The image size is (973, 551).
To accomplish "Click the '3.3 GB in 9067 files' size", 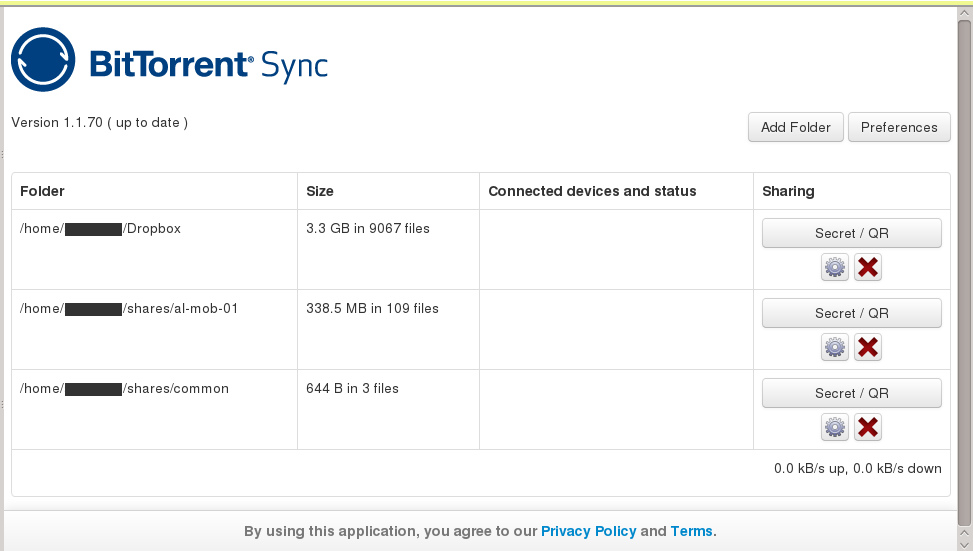I will (x=368, y=228).
